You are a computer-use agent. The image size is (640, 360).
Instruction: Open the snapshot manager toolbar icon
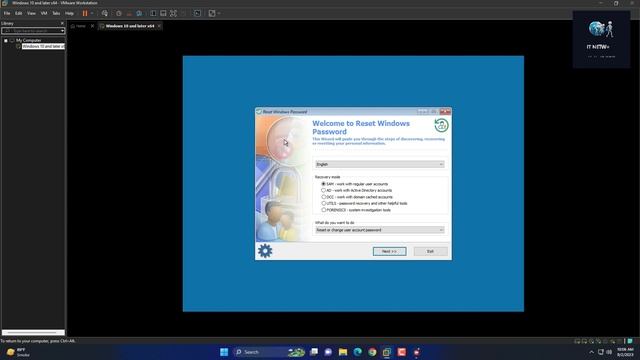139,13
